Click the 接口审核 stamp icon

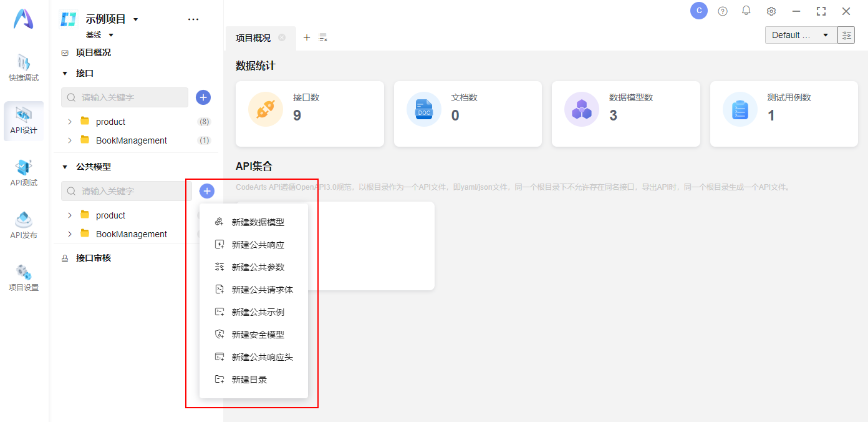coord(65,258)
